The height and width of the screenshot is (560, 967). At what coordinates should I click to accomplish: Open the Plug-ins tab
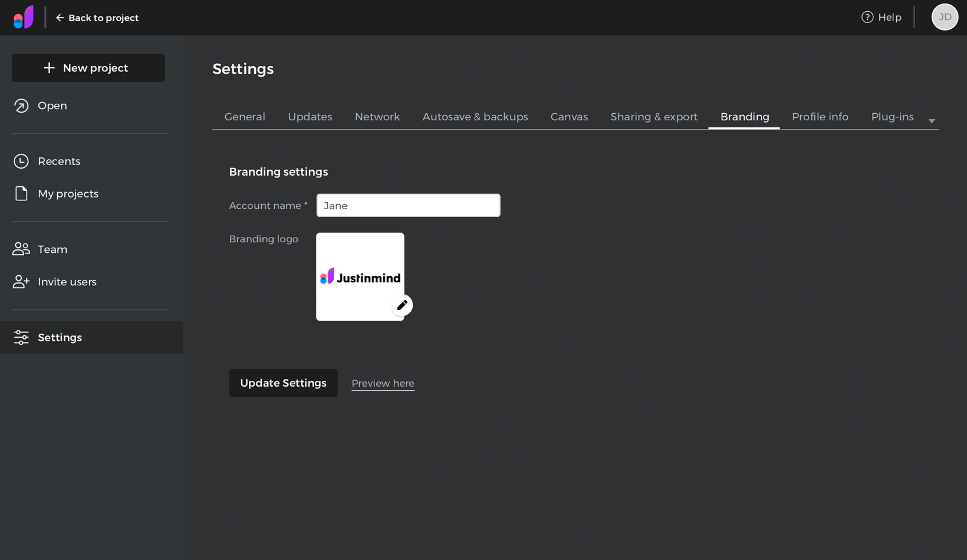coord(892,117)
